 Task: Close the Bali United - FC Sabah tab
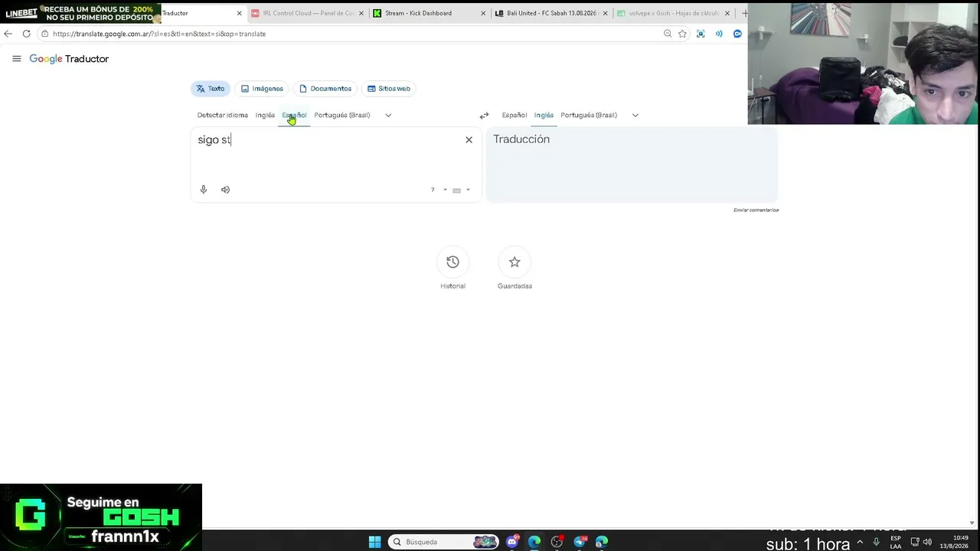click(605, 13)
